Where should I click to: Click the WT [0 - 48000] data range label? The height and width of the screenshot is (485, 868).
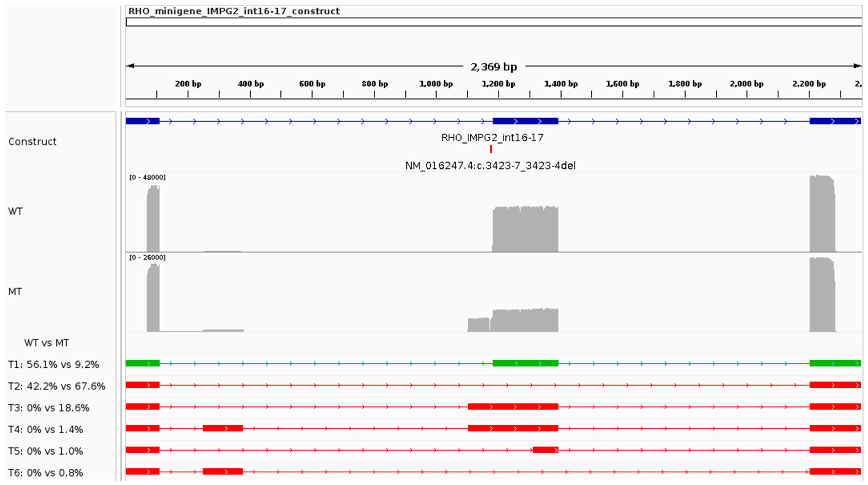(148, 177)
